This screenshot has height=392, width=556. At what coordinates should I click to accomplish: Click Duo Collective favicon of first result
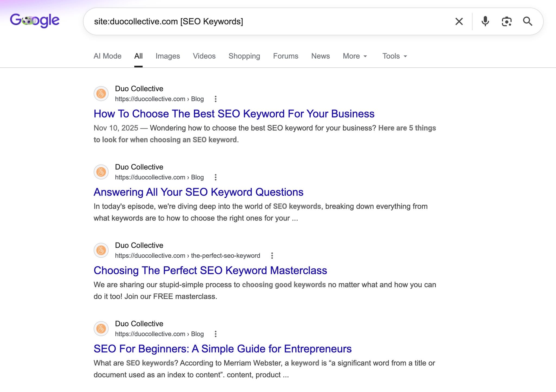point(101,94)
